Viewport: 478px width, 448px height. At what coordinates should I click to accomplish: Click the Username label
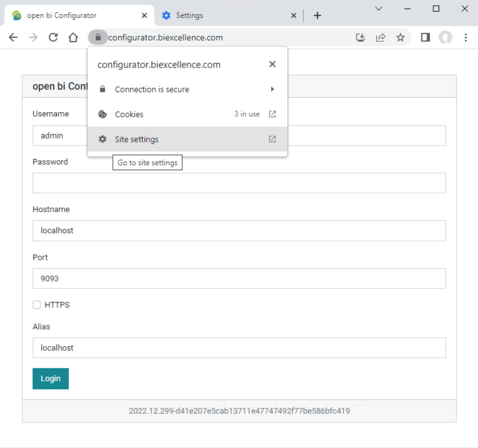point(51,114)
